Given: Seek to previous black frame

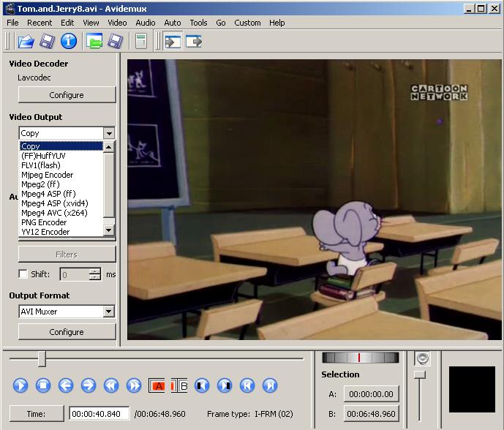Looking at the screenshot, I should pyautogui.click(x=202, y=385).
